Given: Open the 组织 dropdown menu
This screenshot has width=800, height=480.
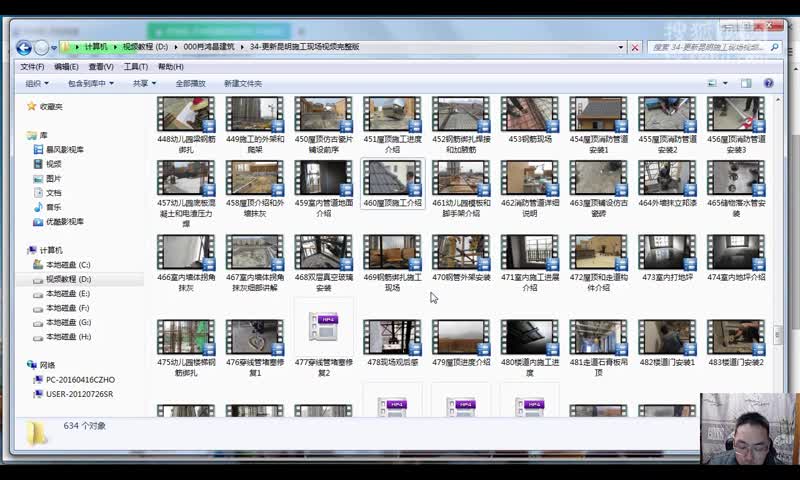Looking at the screenshot, I should click(37, 83).
